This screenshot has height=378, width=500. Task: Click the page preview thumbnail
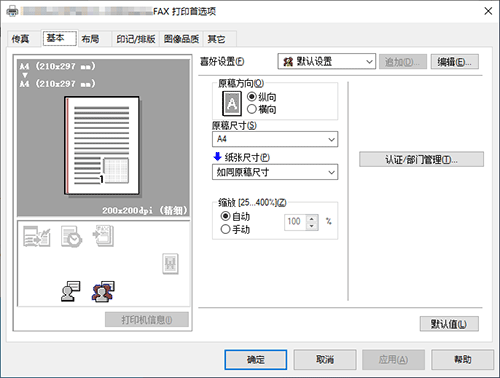(102, 146)
